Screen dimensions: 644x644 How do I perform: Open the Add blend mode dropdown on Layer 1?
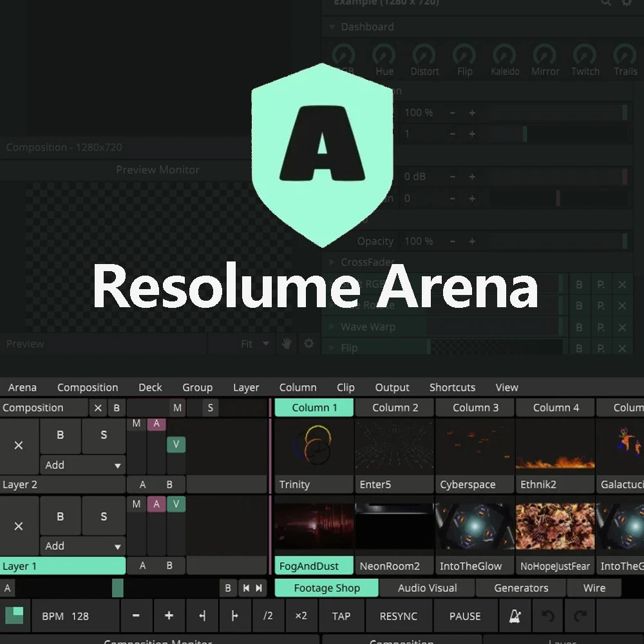pyautogui.click(x=82, y=545)
